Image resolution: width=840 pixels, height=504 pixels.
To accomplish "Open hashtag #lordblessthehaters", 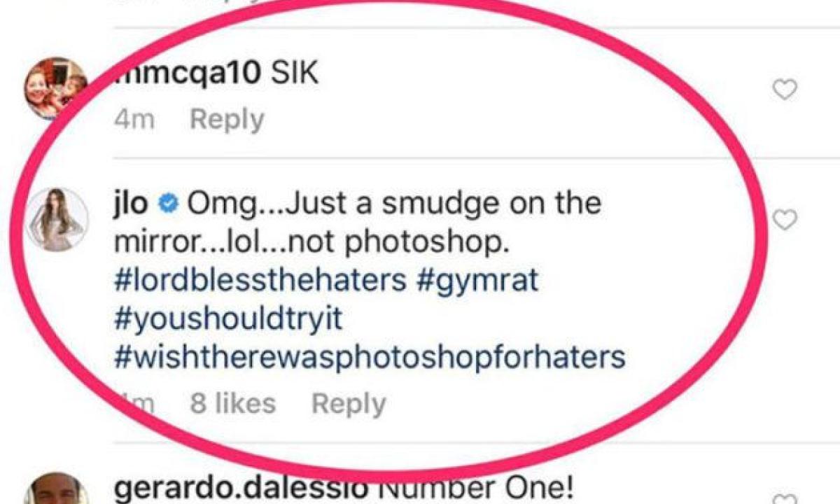I will point(259,281).
